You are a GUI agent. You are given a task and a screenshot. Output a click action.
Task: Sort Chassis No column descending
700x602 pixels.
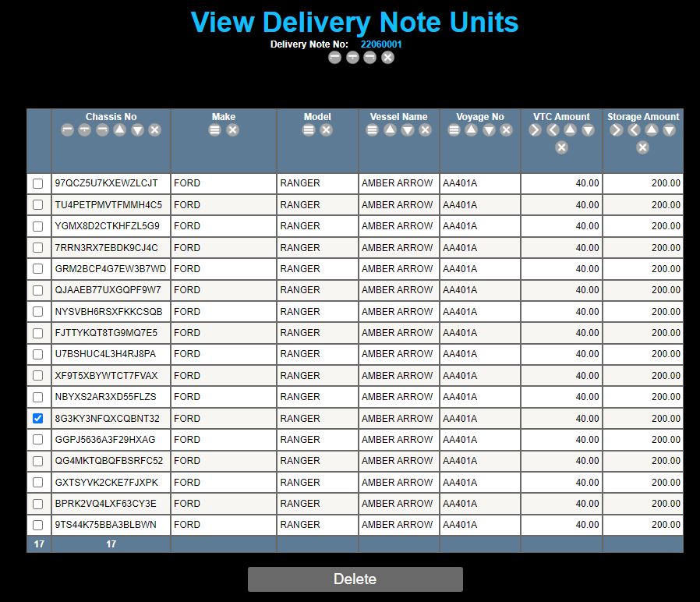point(137,130)
